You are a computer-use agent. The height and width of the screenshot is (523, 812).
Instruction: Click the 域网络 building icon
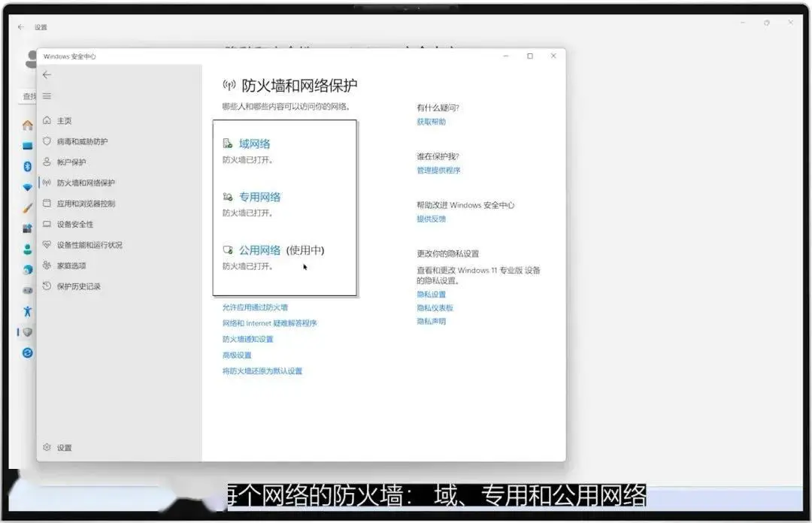[227, 144]
